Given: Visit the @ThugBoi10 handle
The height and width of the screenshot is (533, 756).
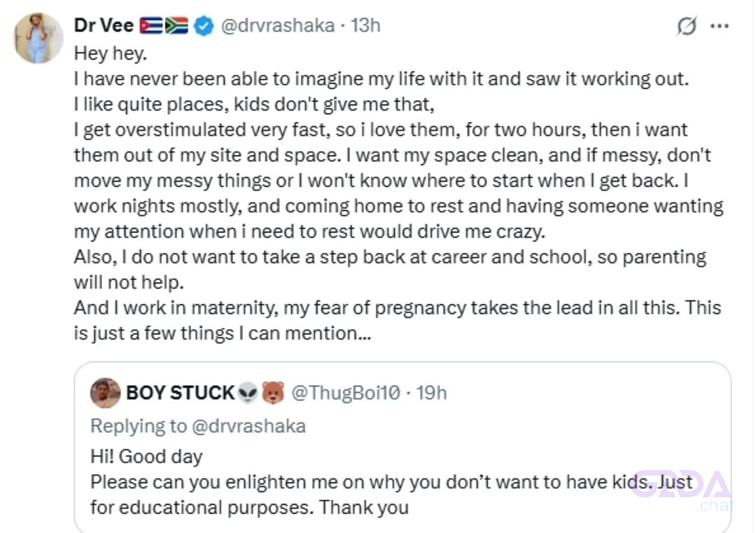Looking at the screenshot, I should click(346, 393).
